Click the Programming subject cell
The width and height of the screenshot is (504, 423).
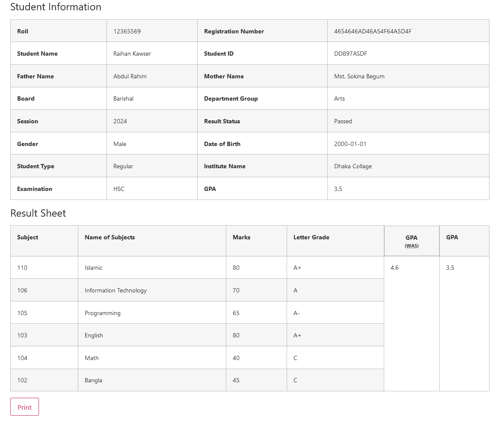coord(103,313)
